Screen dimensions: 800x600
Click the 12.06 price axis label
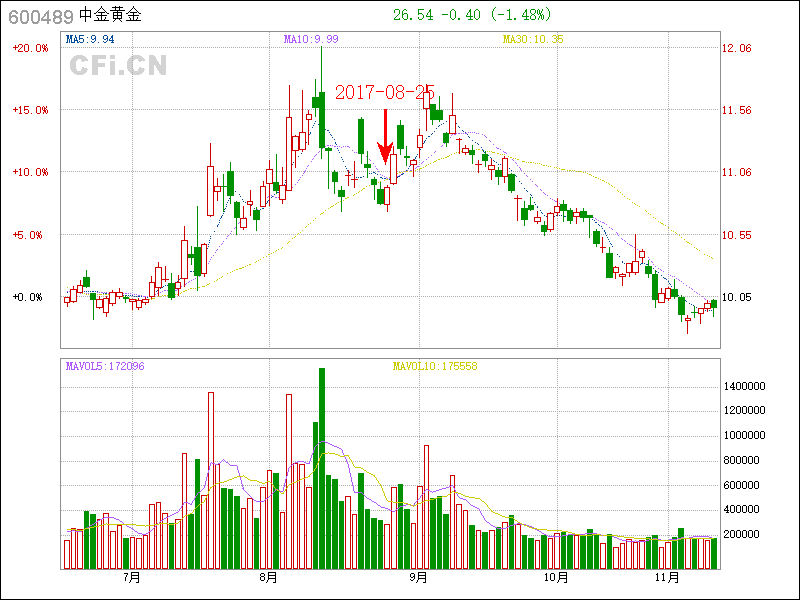(x=737, y=48)
